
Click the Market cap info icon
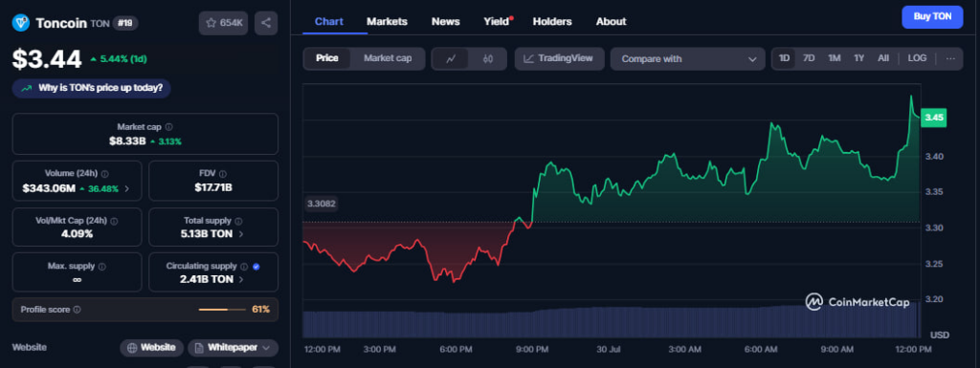coord(168,126)
